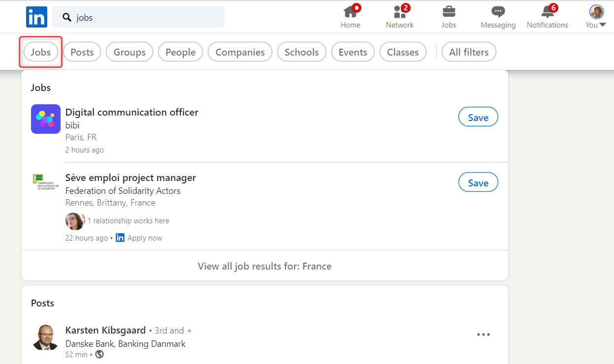Open the Jobs briefcase icon
614x364 pixels.
(x=449, y=12)
